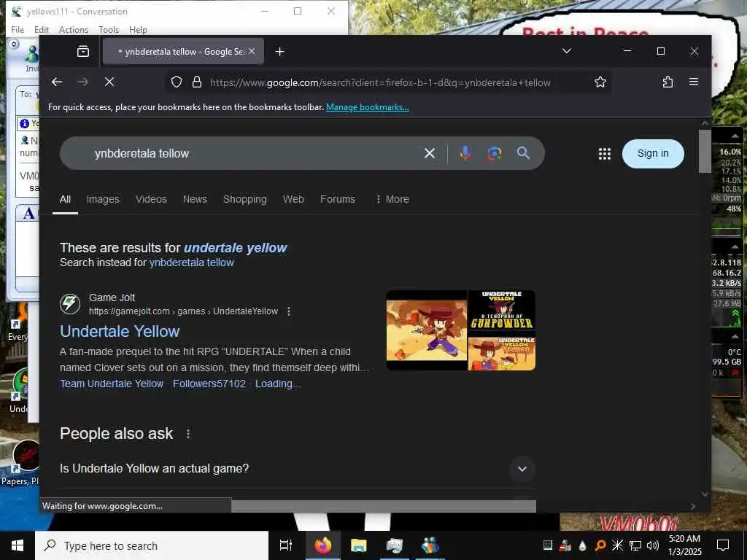747x560 pixels.
Task: Open the volume speaker tray icon
Action: pyautogui.click(x=653, y=545)
